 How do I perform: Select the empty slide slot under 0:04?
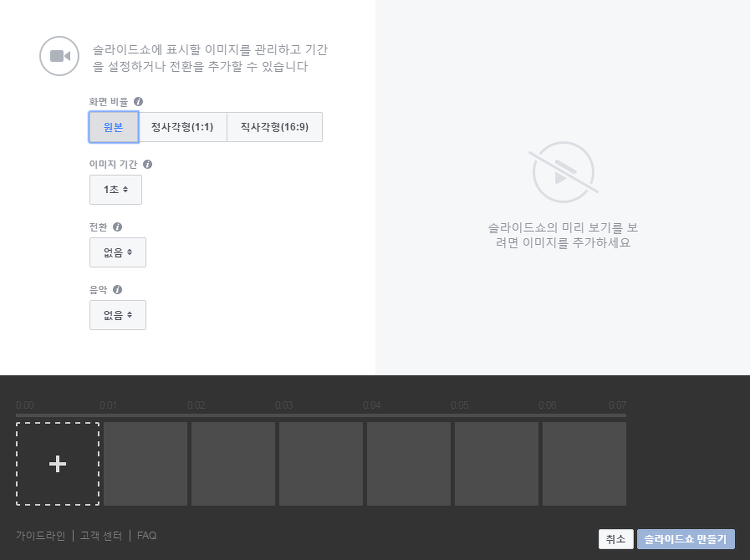click(409, 463)
